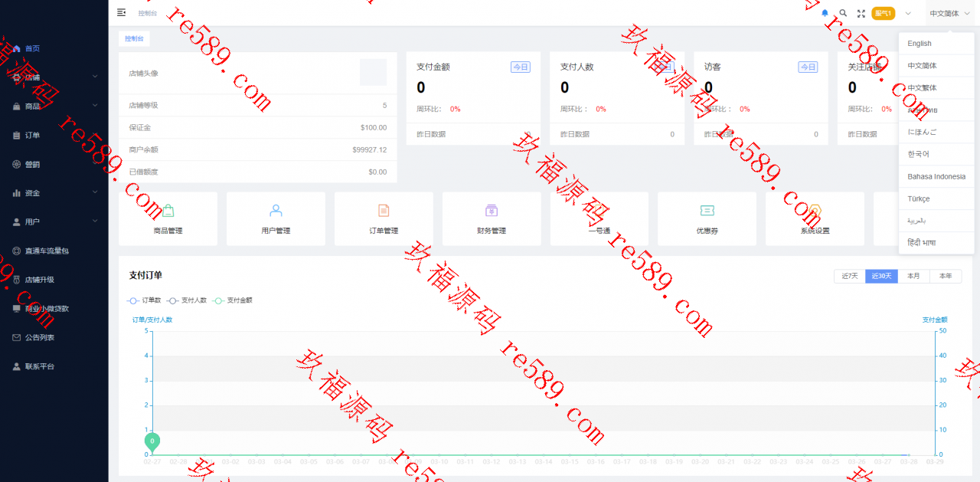Screen dimensions: 980x482
Task: Select the 本月 range option
Action: [913, 276]
